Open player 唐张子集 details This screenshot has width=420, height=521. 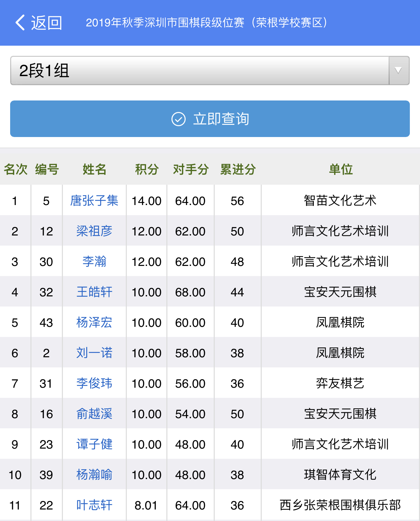pyautogui.click(x=94, y=201)
